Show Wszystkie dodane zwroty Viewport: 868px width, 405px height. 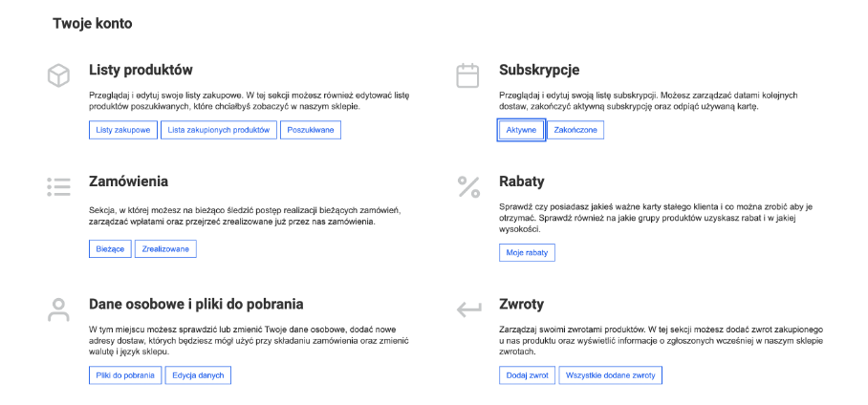[x=611, y=375]
